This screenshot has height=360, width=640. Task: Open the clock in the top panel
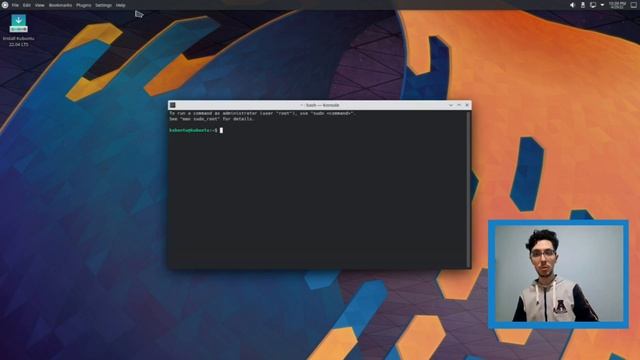pos(617,5)
